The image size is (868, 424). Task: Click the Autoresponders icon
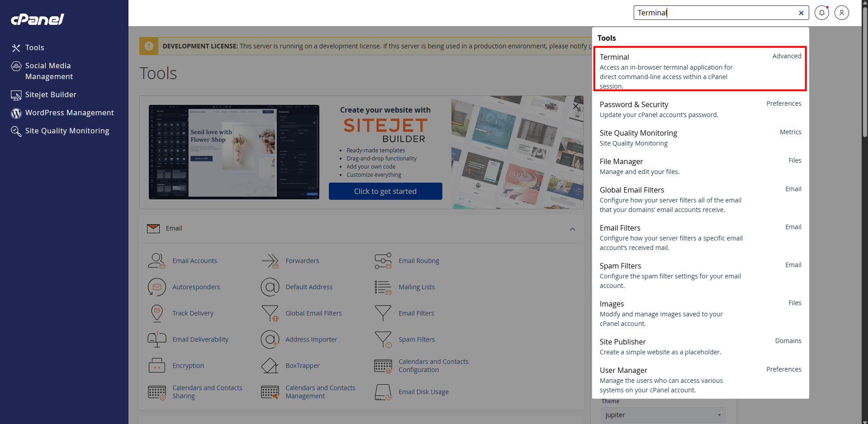(x=157, y=287)
